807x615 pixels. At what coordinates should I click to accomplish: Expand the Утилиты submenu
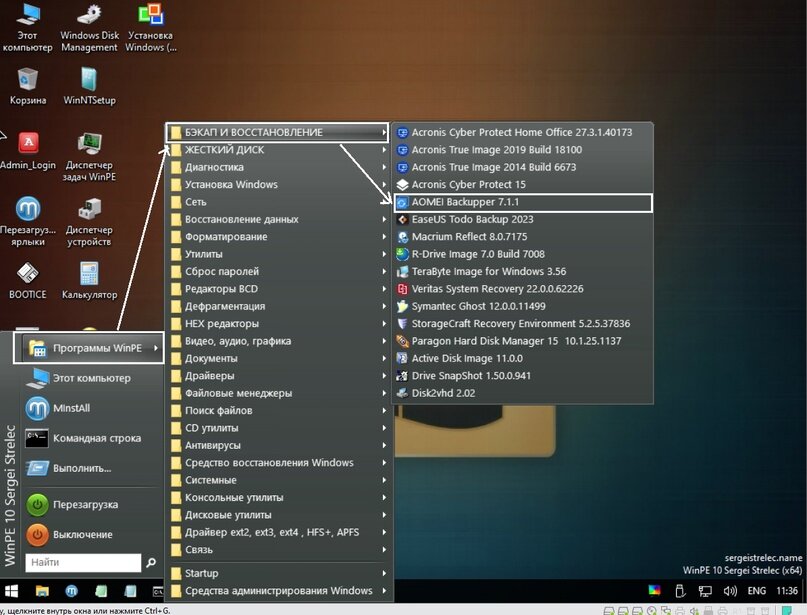278,254
